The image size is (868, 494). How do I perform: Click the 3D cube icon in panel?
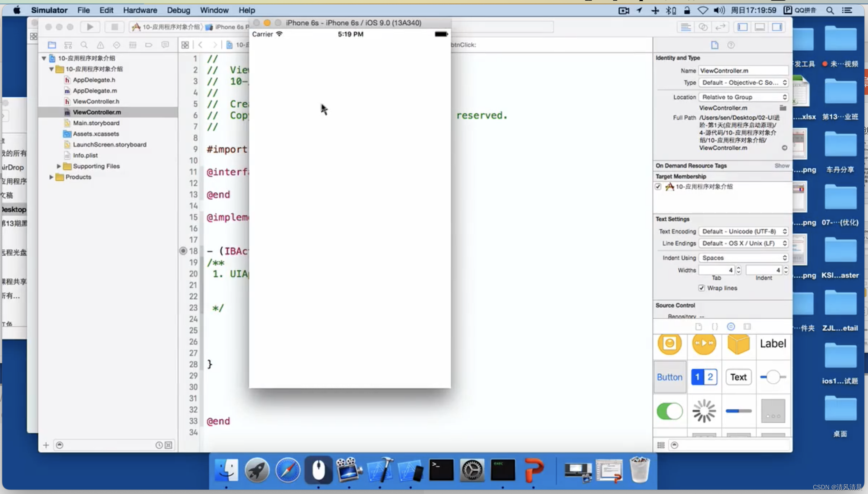point(738,343)
